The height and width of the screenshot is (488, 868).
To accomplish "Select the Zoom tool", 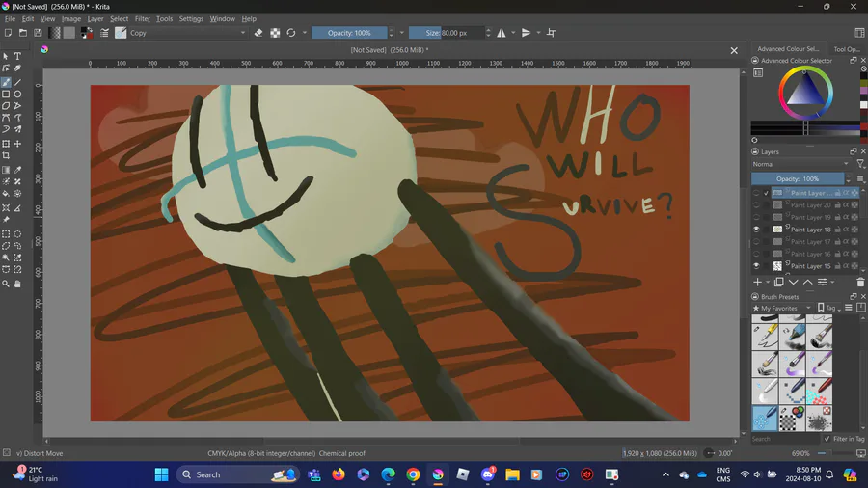I will (6, 284).
